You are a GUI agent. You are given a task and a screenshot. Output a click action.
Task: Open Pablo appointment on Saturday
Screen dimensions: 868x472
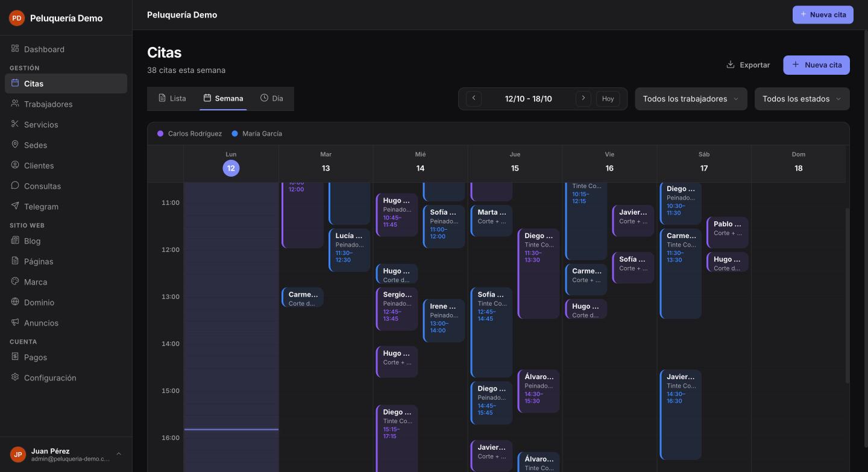(728, 233)
